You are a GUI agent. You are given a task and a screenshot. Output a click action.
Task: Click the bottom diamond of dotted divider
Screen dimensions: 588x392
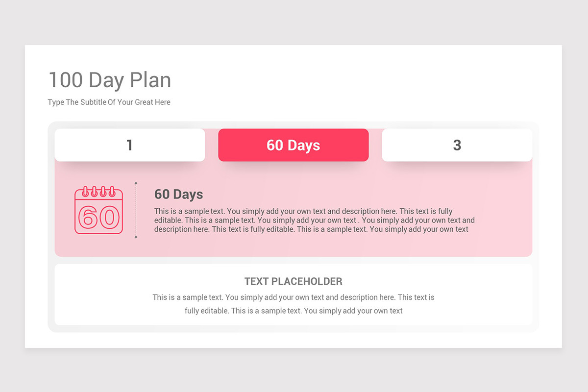click(x=136, y=237)
